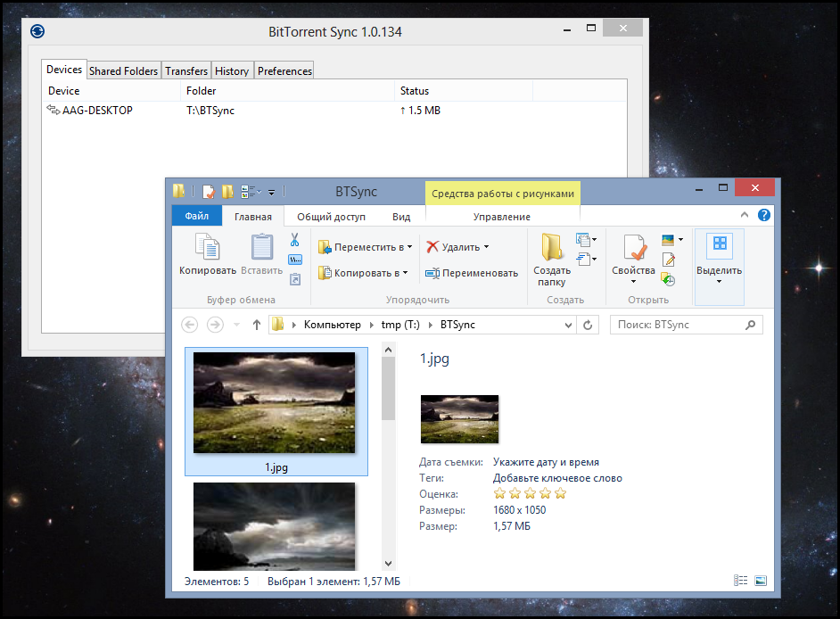Switch to the Вид ribbon tab

coord(401,217)
